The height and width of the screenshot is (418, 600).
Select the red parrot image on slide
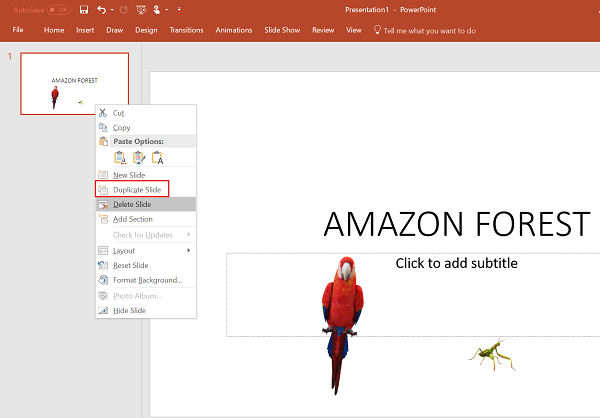pyautogui.click(x=342, y=325)
